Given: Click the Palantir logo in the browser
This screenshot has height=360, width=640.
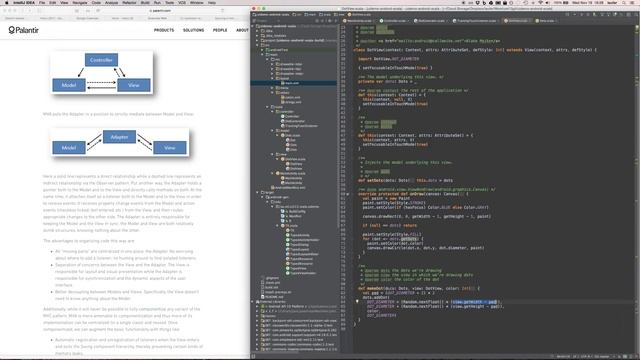Looking at the screenshot, I should pyautogui.click(x=23, y=30).
